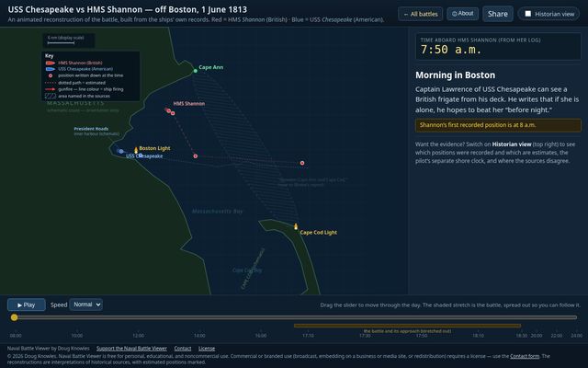Click the Morning in Boston heading
This screenshot has width=588, height=368.
click(455, 75)
